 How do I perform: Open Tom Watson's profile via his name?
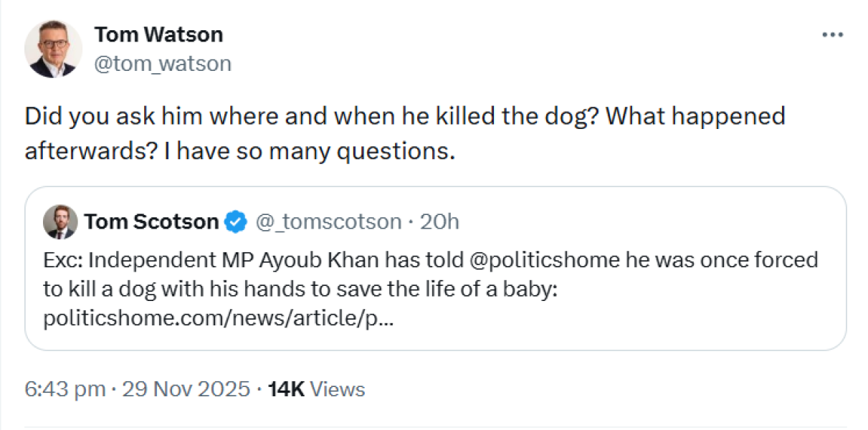pyautogui.click(x=158, y=34)
